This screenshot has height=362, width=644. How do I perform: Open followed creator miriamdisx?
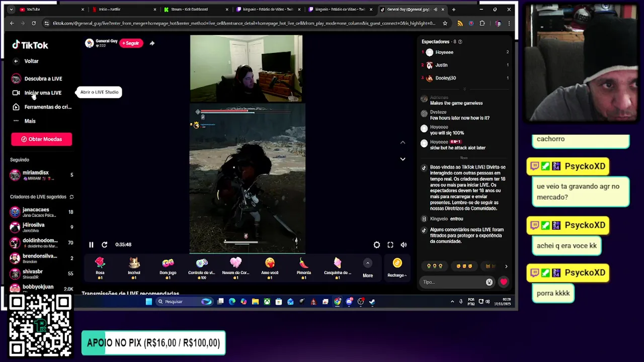coord(42,175)
